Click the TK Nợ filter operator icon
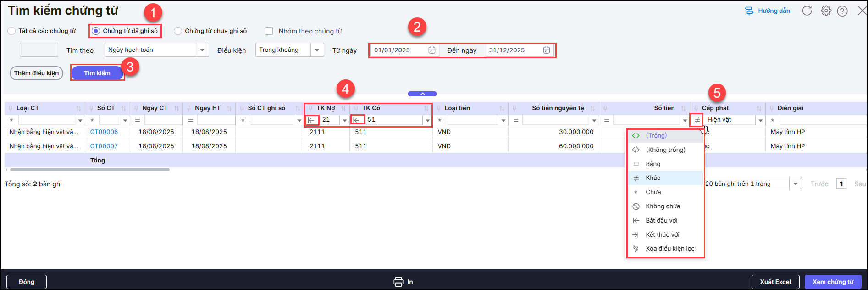Viewport: 868px width, 290px height. [311, 120]
